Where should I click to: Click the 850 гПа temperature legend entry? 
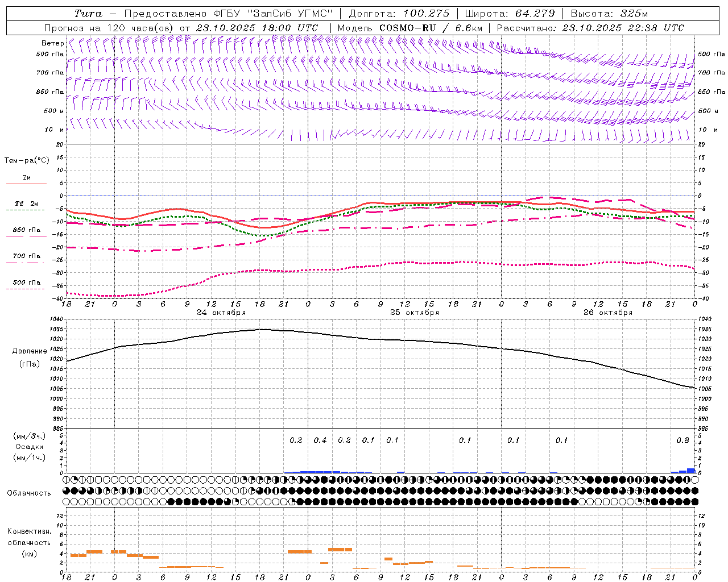pyautogui.click(x=27, y=230)
